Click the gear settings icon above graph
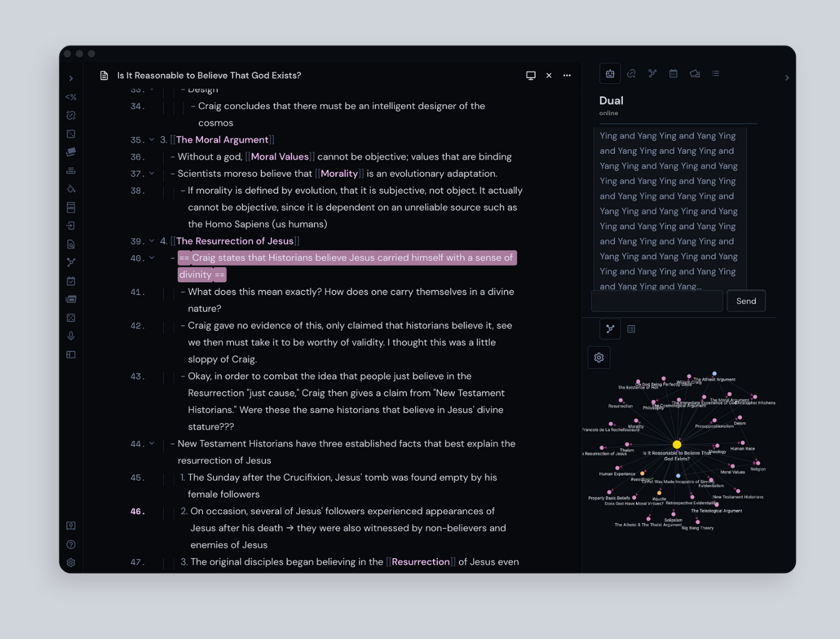Image resolution: width=840 pixels, height=639 pixels. pyautogui.click(x=599, y=358)
